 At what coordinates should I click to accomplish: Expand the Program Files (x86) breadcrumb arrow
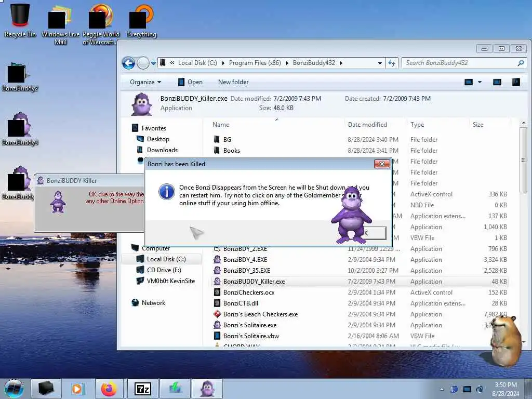click(287, 63)
